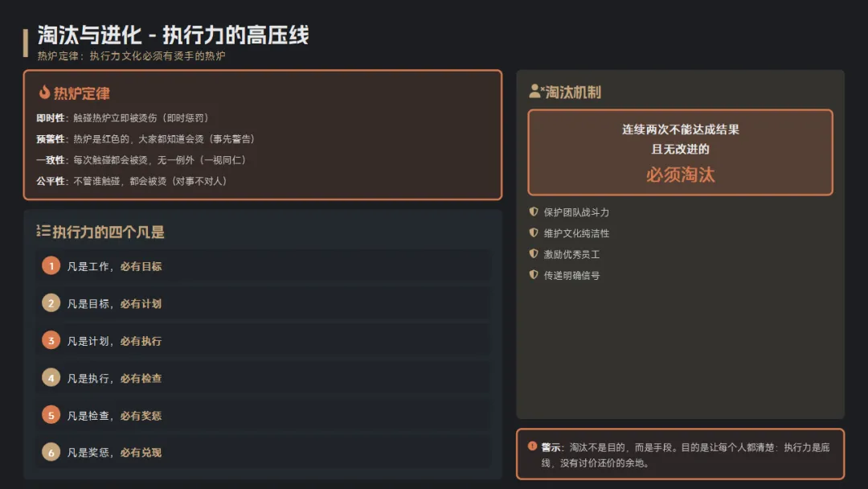The height and width of the screenshot is (489, 868).
Task: Click the shield icon next to 保护团队战斗力
Action: click(x=534, y=212)
